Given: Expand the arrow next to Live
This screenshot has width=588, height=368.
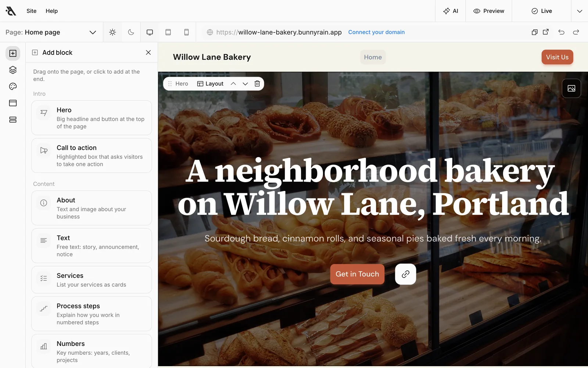Looking at the screenshot, I should tap(580, 11).
